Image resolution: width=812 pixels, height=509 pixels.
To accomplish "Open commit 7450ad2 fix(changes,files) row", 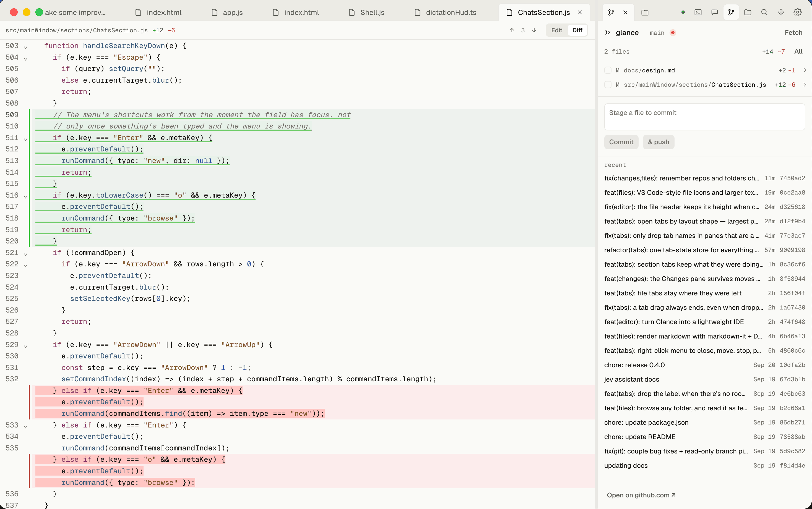I will 704,178.
